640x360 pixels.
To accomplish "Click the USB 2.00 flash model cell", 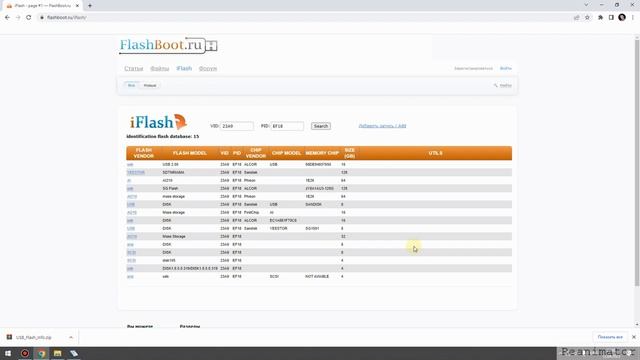I will point(170,164).
